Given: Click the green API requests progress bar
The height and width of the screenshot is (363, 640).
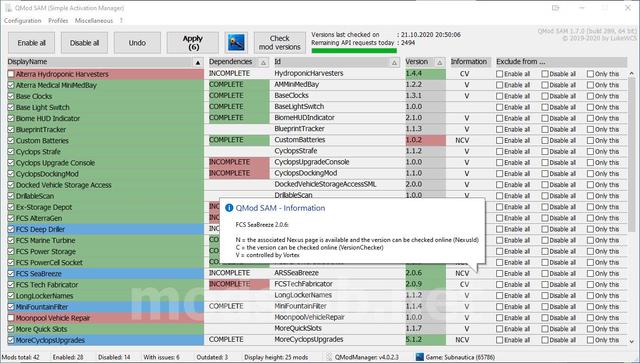Looking at the screenshot, I should (354, 51).
